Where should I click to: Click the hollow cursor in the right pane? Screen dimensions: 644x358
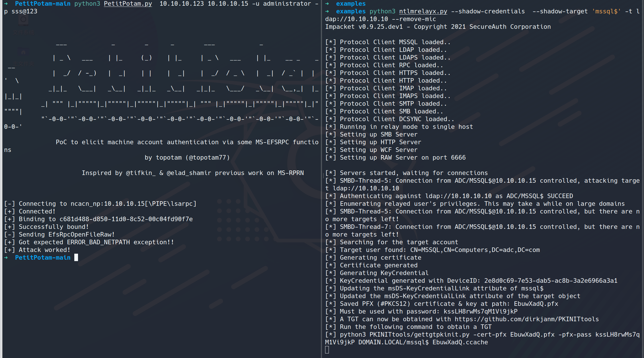click(x=327, y=350)
